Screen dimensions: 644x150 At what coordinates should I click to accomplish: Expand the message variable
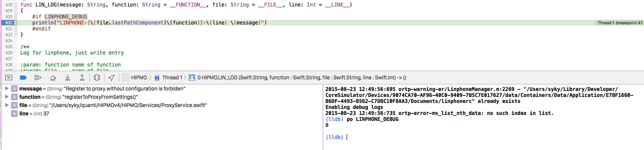pos(7,89)
